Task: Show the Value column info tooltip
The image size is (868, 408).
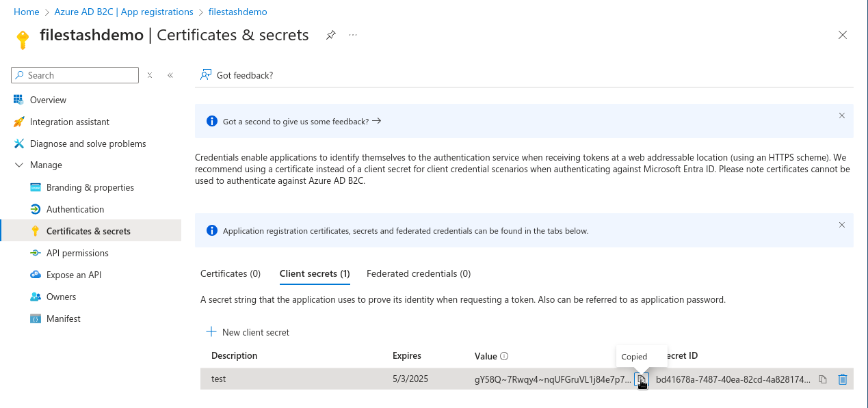Action: pos(504,356)
